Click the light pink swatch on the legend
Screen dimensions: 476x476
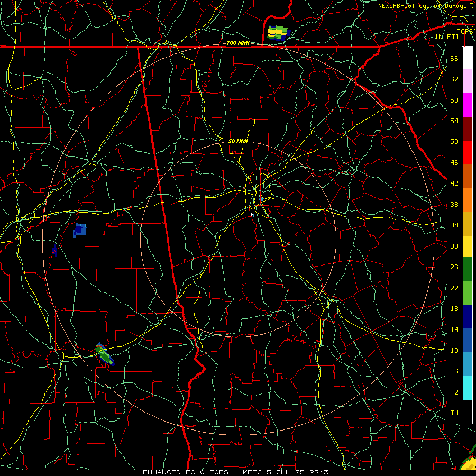coord(467,81)
